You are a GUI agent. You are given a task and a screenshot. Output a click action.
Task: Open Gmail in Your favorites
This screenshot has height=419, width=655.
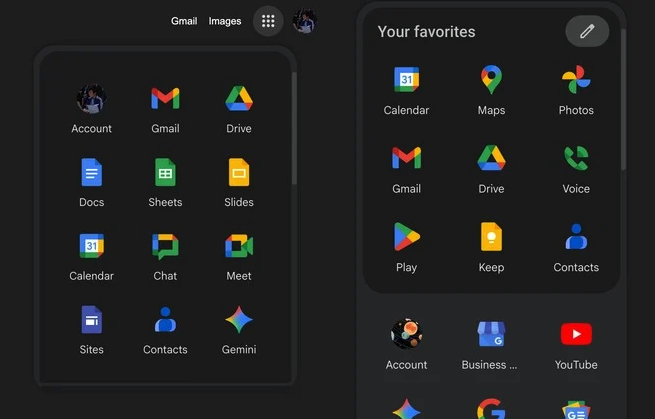click(x=406, y=169)
